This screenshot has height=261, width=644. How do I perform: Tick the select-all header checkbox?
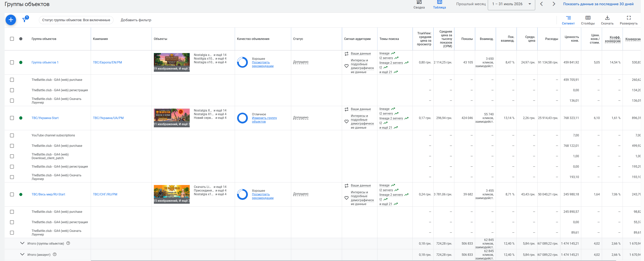pyautogui.click(x=12, y=39)
